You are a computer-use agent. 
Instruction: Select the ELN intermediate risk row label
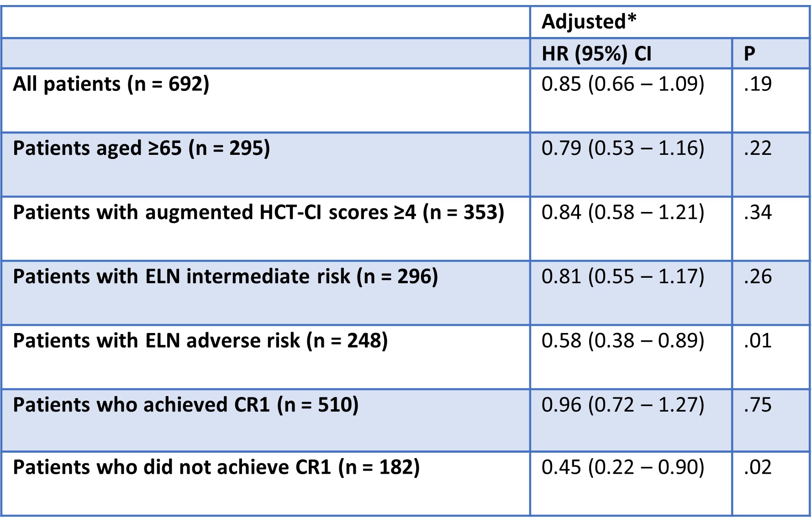pyautogui.click(x=225, y=277)
